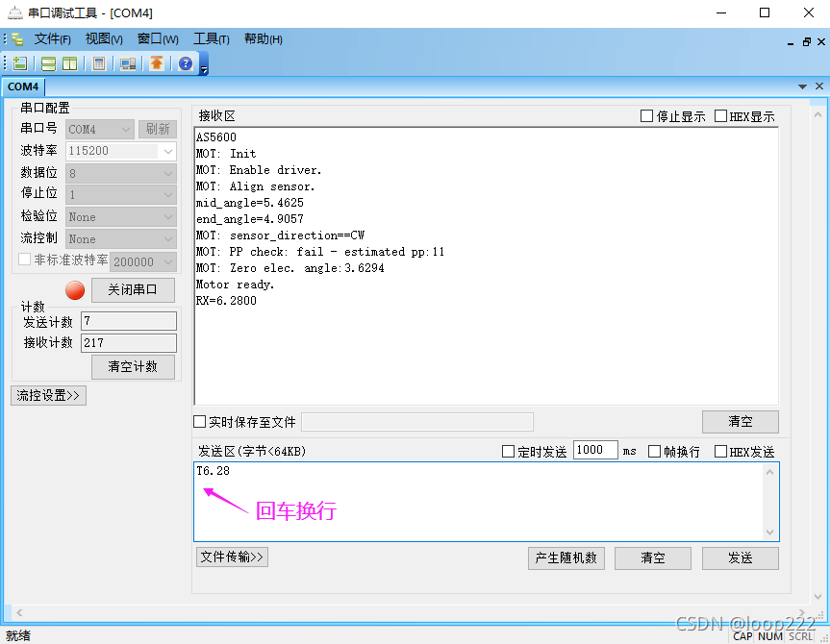The height and width of the screenshot is (644, 830).
Task: Click the new serial window toolbar icon
Action: click(x=20, y=63)
